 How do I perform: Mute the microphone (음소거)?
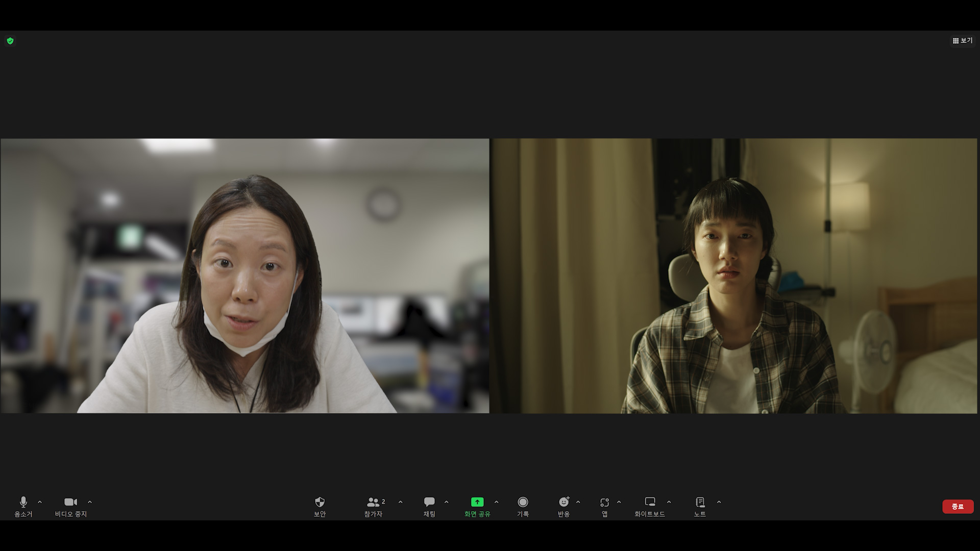(23, 503)
